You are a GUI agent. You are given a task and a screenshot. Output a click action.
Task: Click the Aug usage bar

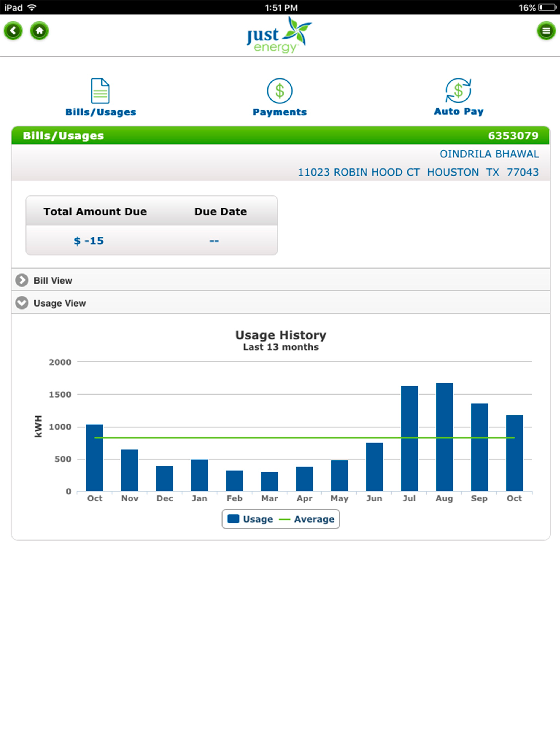coord(445,437)
